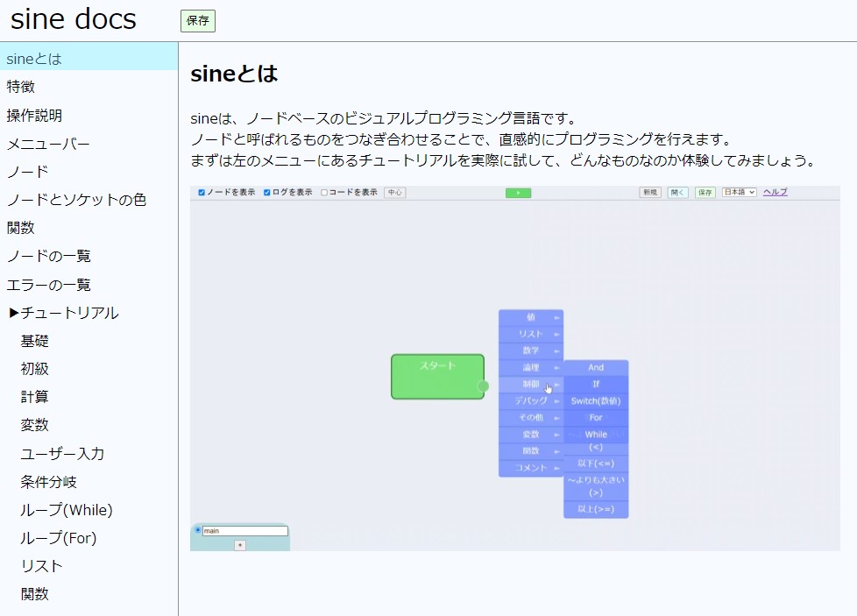Open the ループ(While) tutorial

67,510
